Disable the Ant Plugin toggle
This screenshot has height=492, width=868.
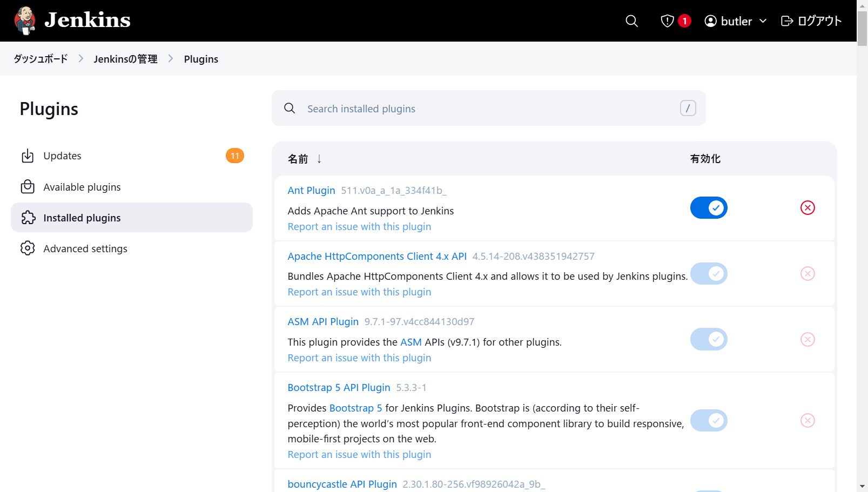(709, 207)
